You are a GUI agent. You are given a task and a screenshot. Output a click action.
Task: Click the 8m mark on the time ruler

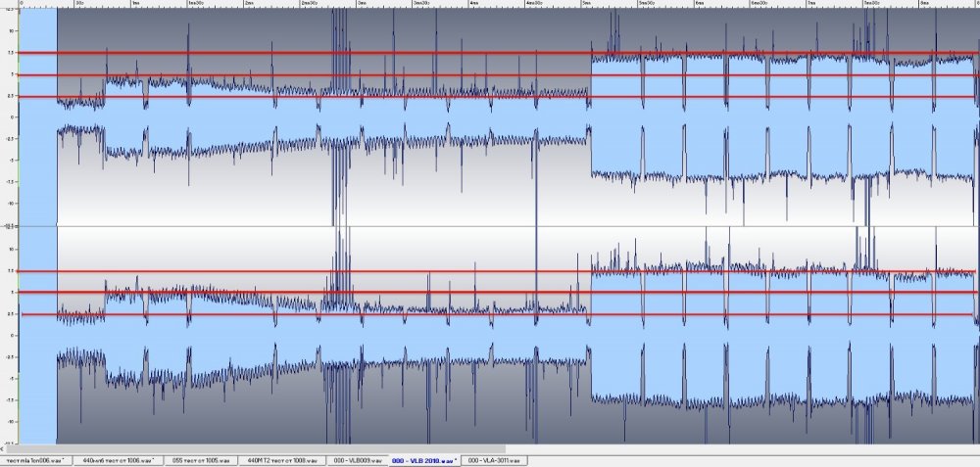point(924,4)
